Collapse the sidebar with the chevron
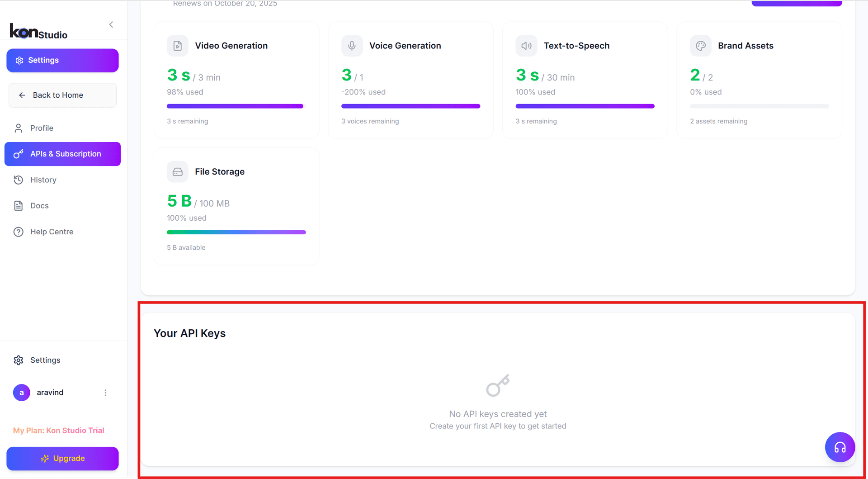868x479 pixels. pos(111,24)
